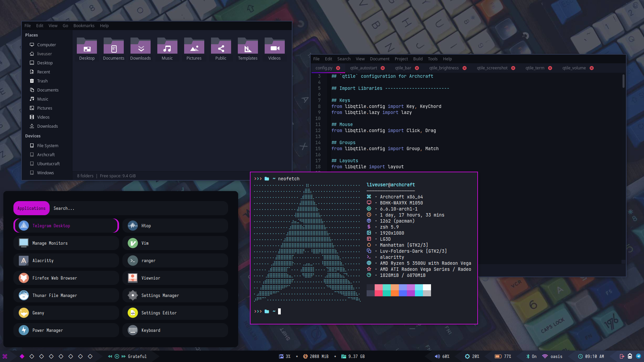The height and width of the screenshot is (362, 644).
Task: Click the Htop launcher icon
Action: (x=133, y=226)
